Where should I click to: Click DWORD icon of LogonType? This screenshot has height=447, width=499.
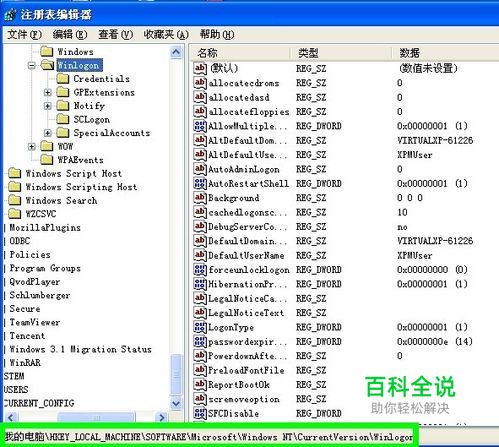[200, 327]
